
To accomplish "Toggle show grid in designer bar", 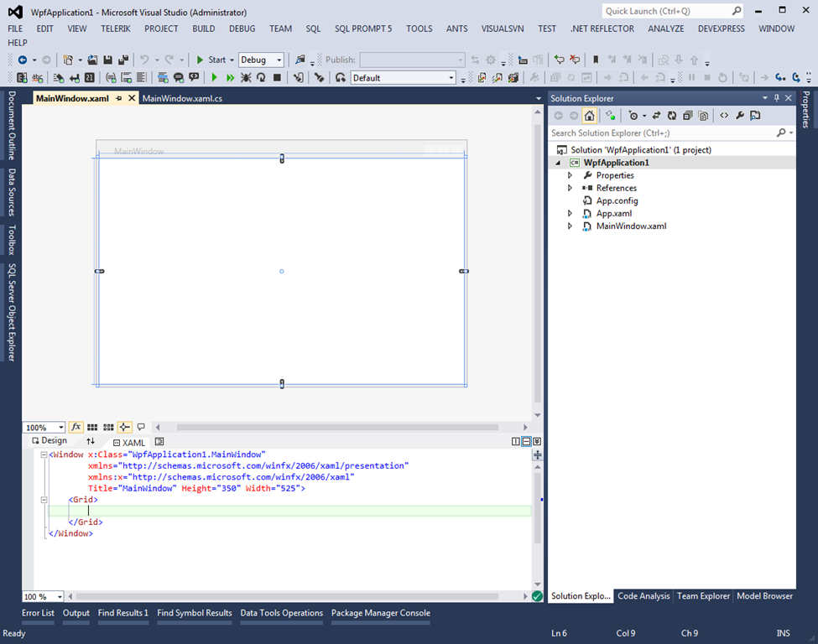I will coord(92,427).
